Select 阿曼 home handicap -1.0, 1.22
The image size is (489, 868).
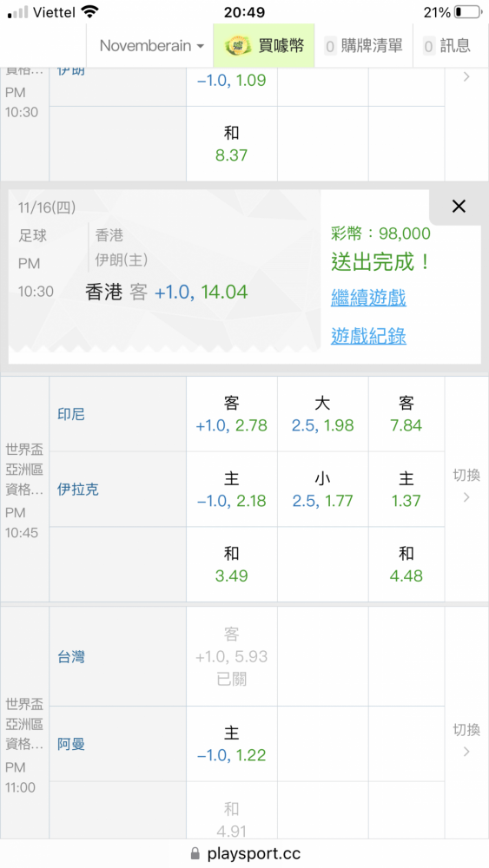tap(232, 744)
